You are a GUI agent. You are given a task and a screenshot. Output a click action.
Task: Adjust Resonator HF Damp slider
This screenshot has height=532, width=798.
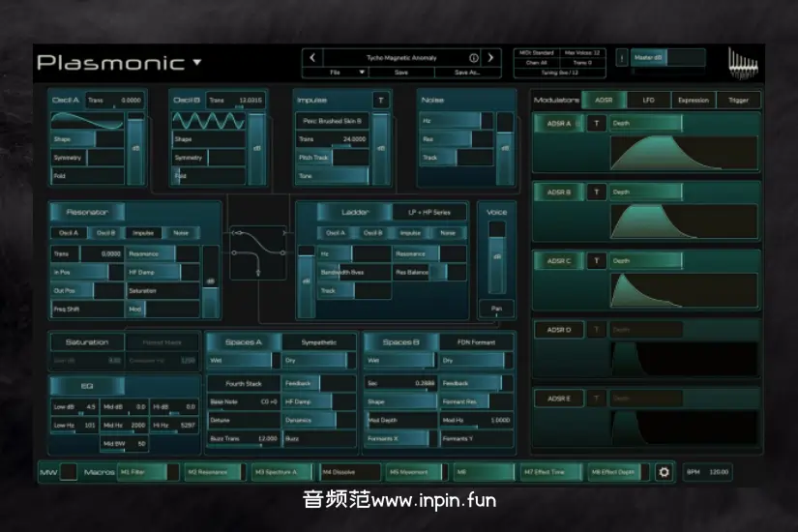pyautogui.click(x=163, y=273)
